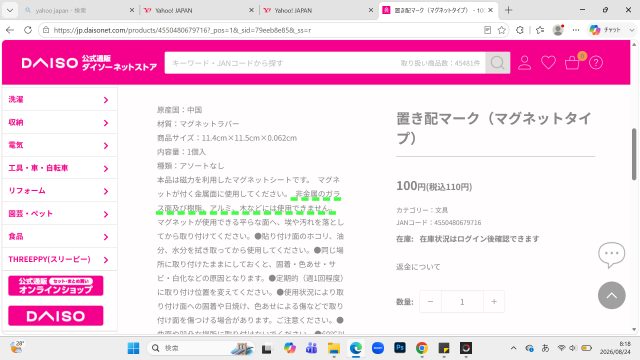Open the オンラインショップ banner
Screen dimensions: 640x360
pos(56,286)
